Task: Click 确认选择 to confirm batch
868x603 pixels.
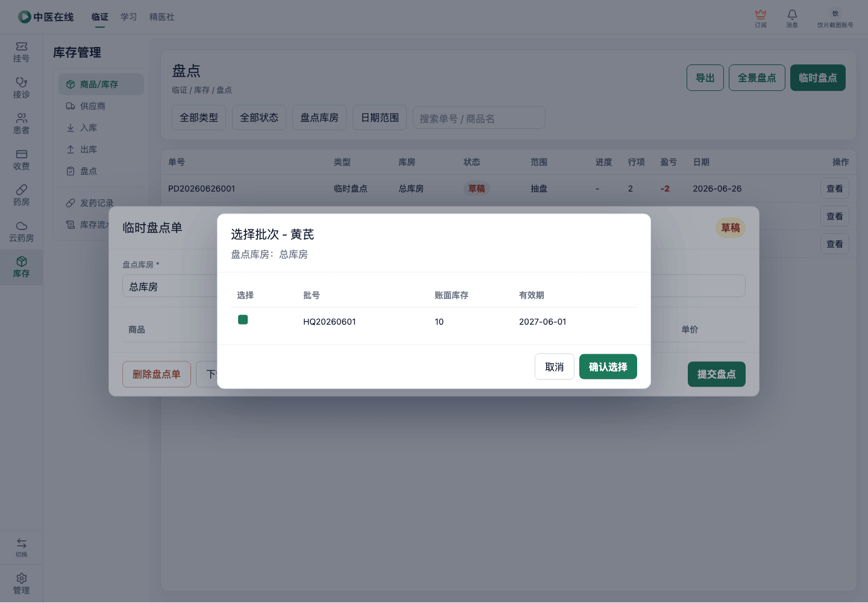Action: tap(608, 367)
